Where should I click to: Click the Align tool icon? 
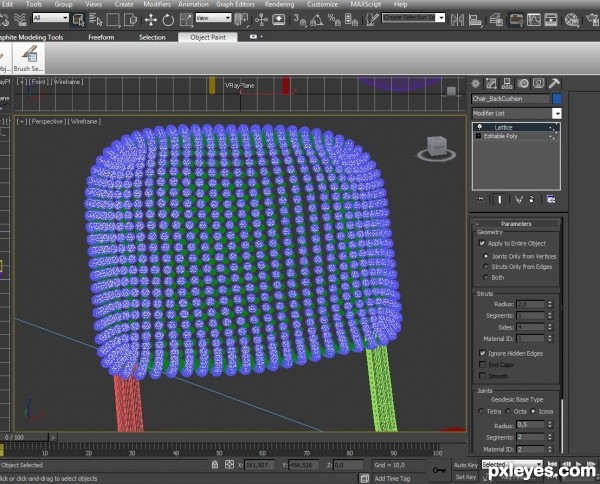475,20
